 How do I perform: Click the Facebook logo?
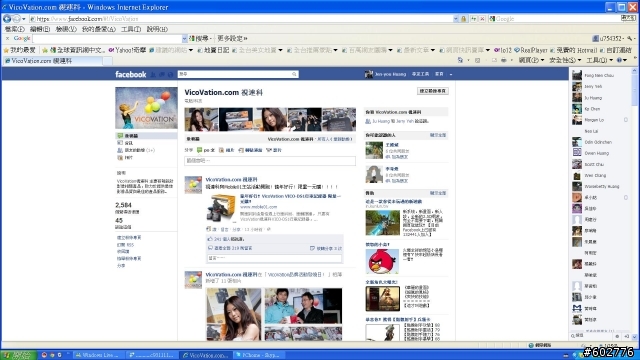click(x=131, y=74)
